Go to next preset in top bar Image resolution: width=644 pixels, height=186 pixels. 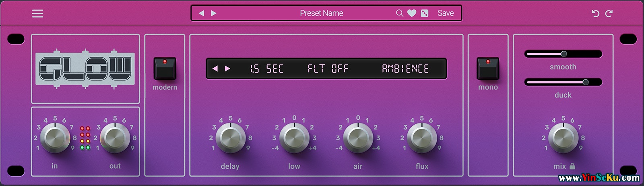coord(214,13)
